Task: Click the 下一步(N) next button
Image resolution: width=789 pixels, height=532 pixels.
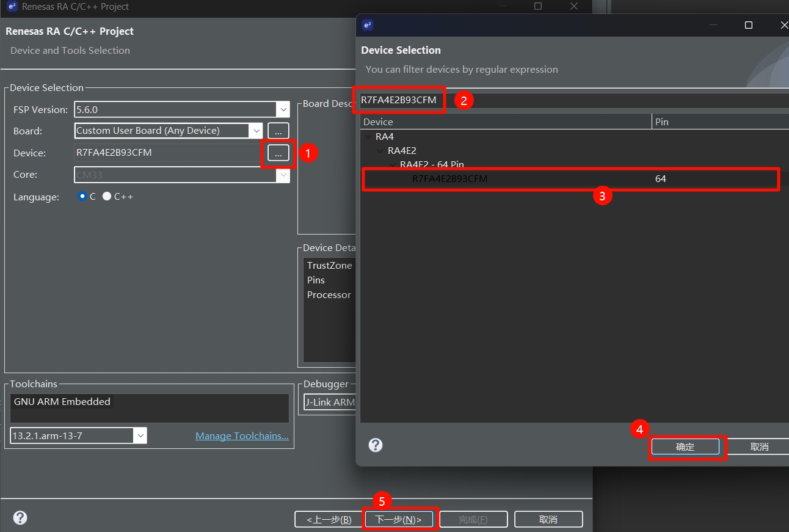Action: click(x=399, y=519)
